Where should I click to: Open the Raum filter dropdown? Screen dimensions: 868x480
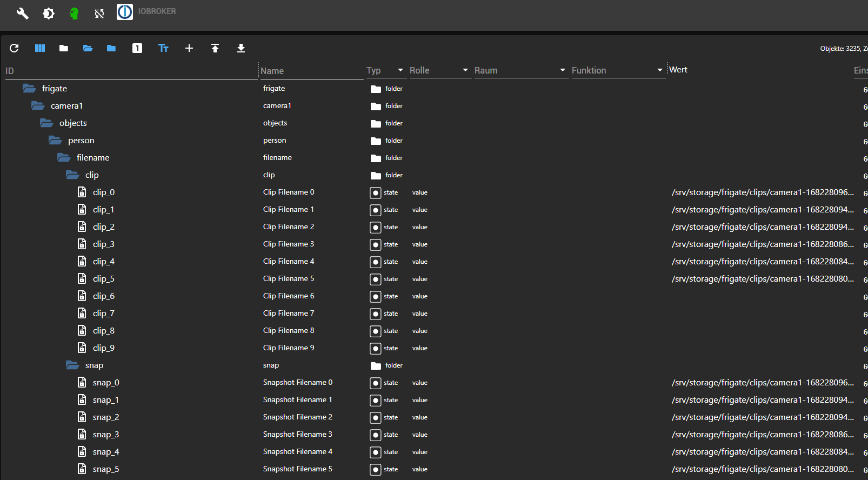(520, 70)
